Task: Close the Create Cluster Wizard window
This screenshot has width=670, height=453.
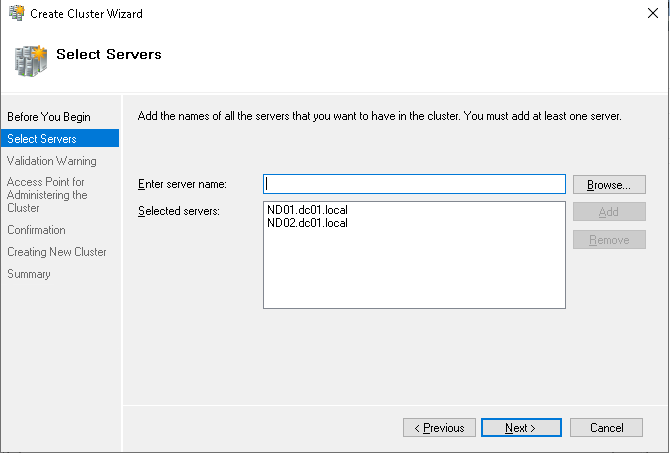Action: pyautogui.click(x=652, y=13)
